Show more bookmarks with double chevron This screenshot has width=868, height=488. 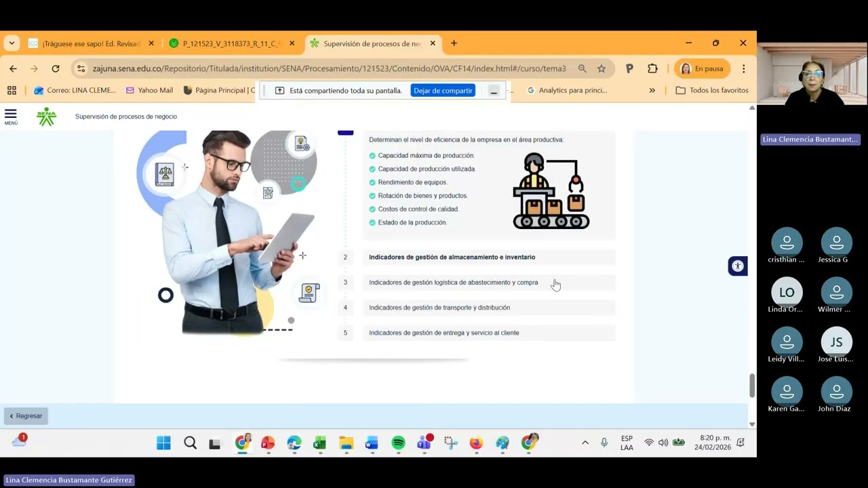point(652,90)
